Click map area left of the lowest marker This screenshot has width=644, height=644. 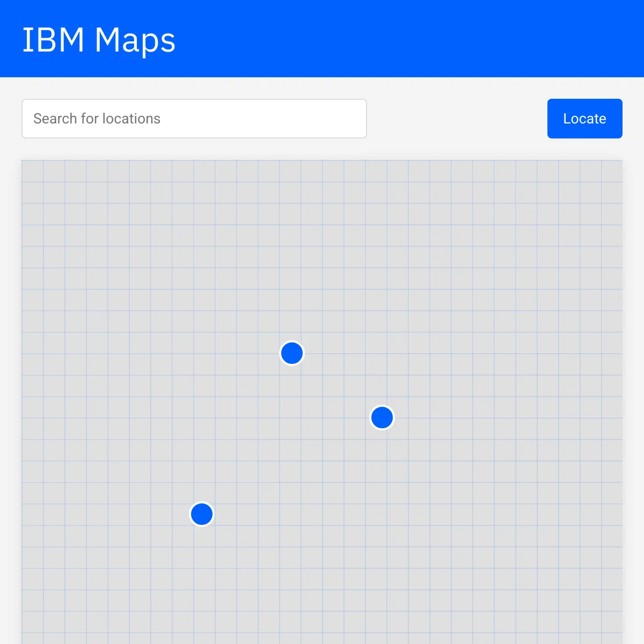118,514
